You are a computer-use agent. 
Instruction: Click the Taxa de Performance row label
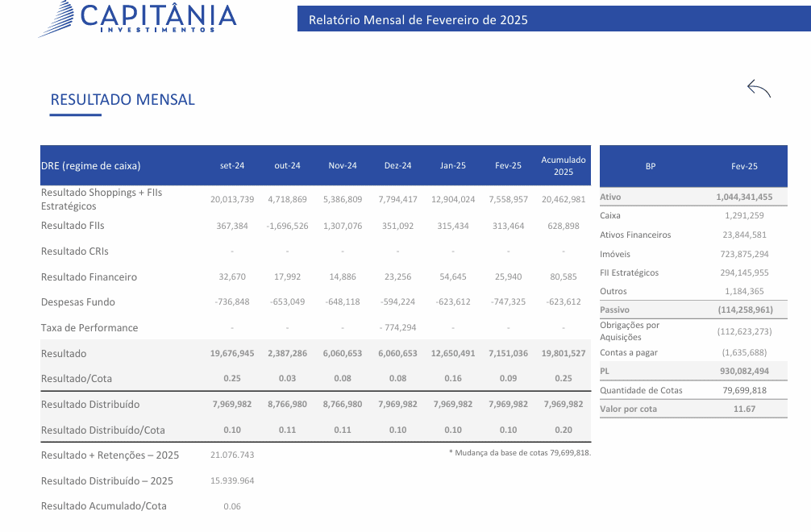(89, 328)
